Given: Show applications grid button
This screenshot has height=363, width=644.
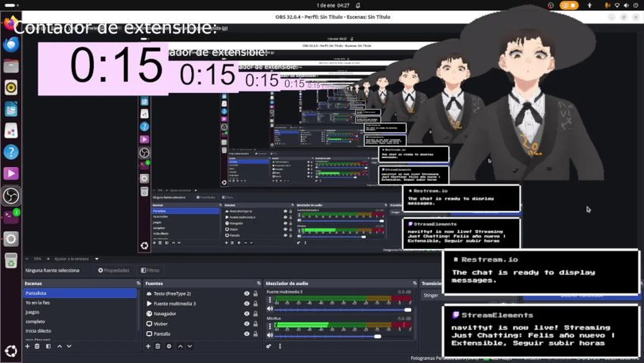Looking at the screenshot, I should coord(11,350).
